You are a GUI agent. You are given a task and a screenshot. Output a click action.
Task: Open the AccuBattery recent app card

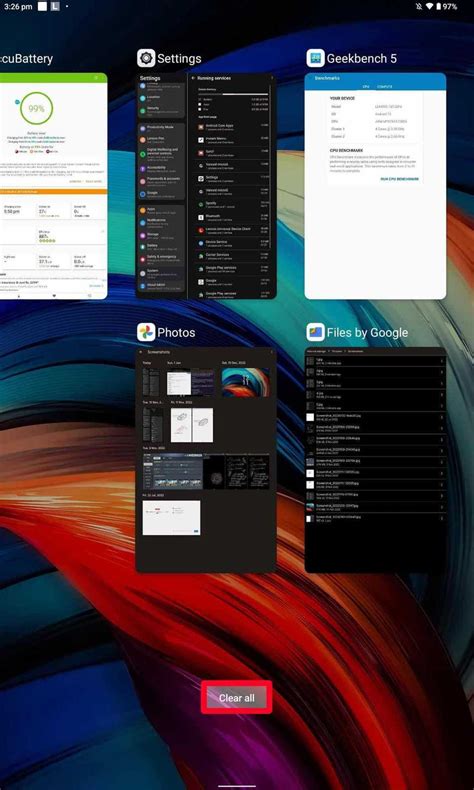(x=53, y=186)
